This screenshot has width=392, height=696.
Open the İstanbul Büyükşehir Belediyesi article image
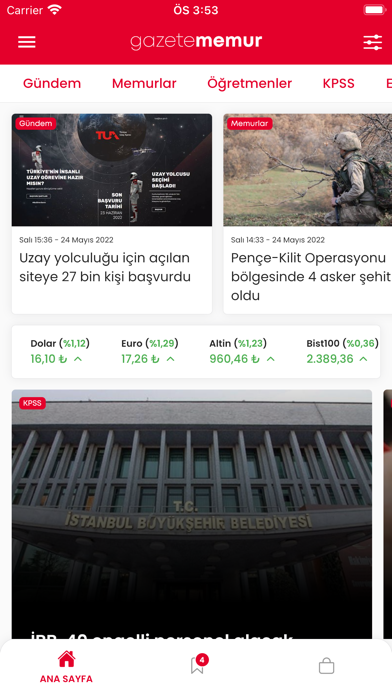pyautogui.click(x=192, y=514)
